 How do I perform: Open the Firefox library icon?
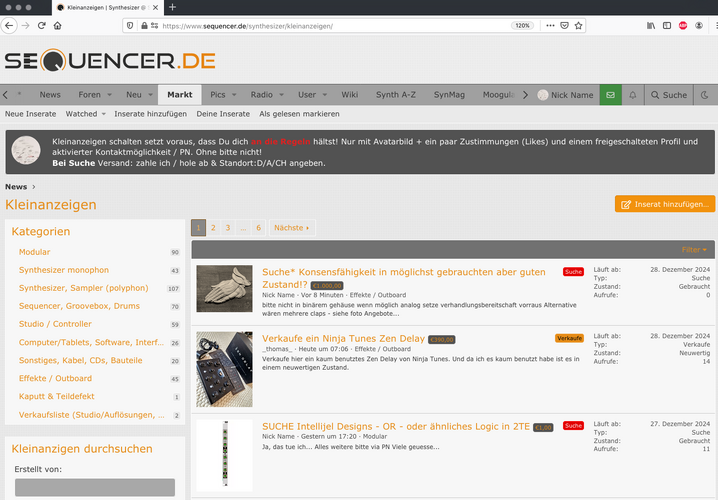(651, 26)
